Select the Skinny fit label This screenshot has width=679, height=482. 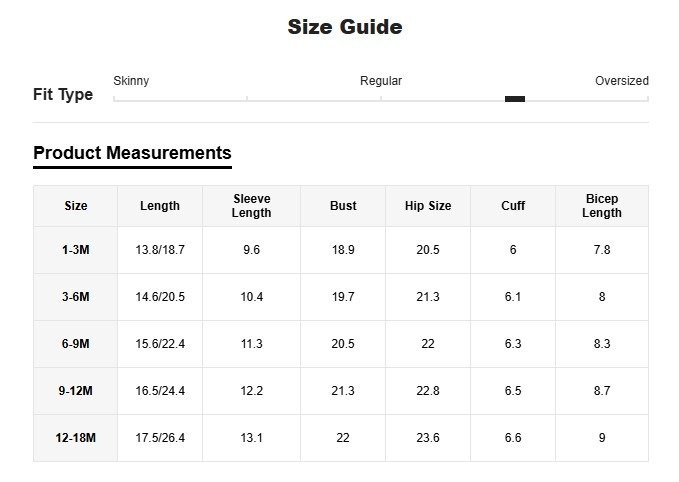click(x=131, y=81)
